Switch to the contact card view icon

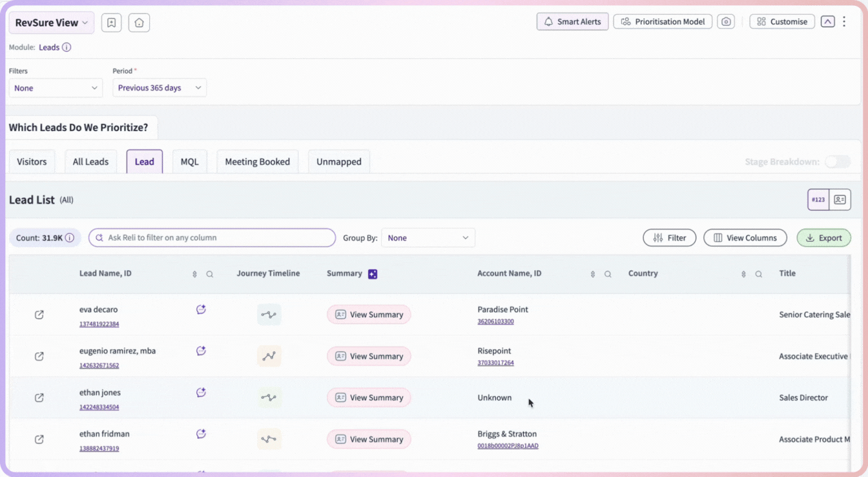point(840,200)
